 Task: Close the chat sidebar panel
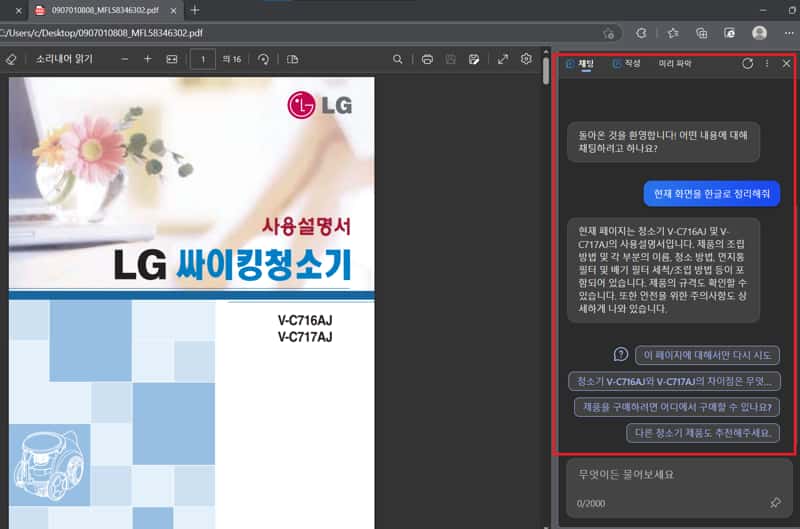786,64
